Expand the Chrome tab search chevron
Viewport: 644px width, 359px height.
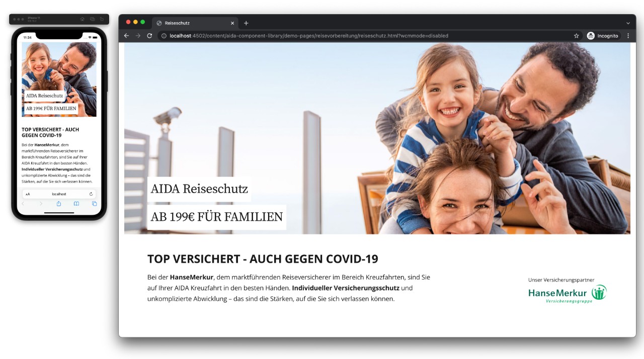click(x=628, y=23)
